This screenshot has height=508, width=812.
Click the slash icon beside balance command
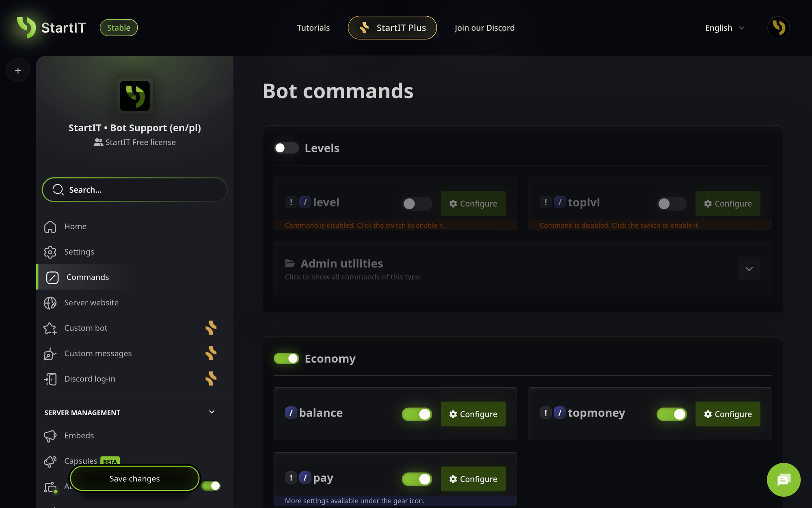291,413
